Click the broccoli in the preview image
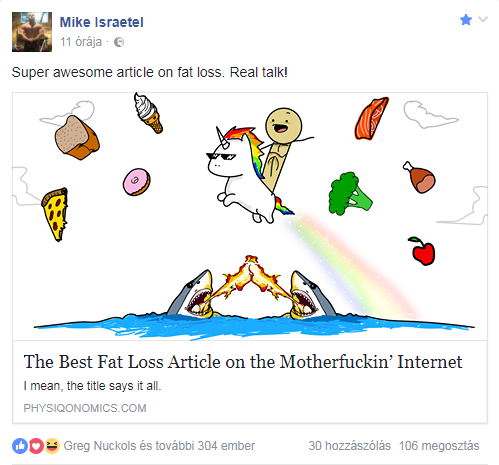Viewport: 499px width, 465px height. [x=350, y=193]
